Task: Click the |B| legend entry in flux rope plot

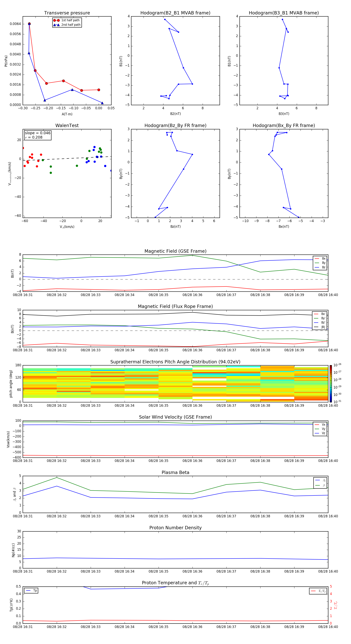Action: (x=320, y=327)
